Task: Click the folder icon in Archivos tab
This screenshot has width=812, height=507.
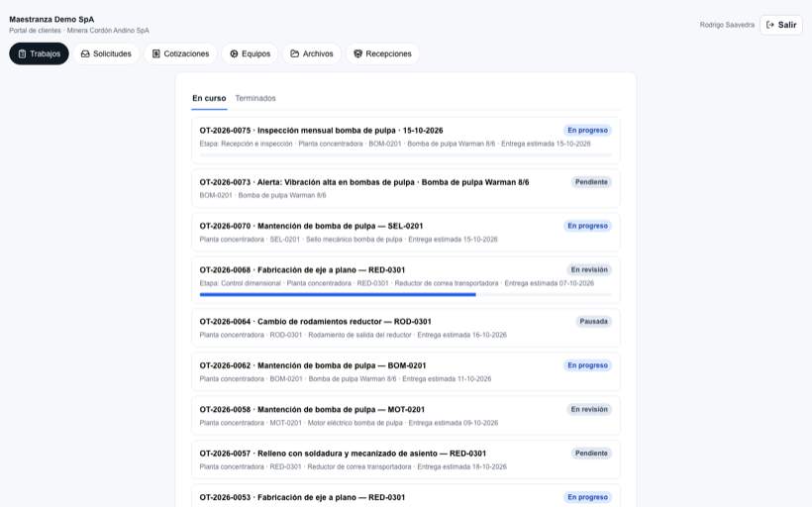Action: coord(295,53)
